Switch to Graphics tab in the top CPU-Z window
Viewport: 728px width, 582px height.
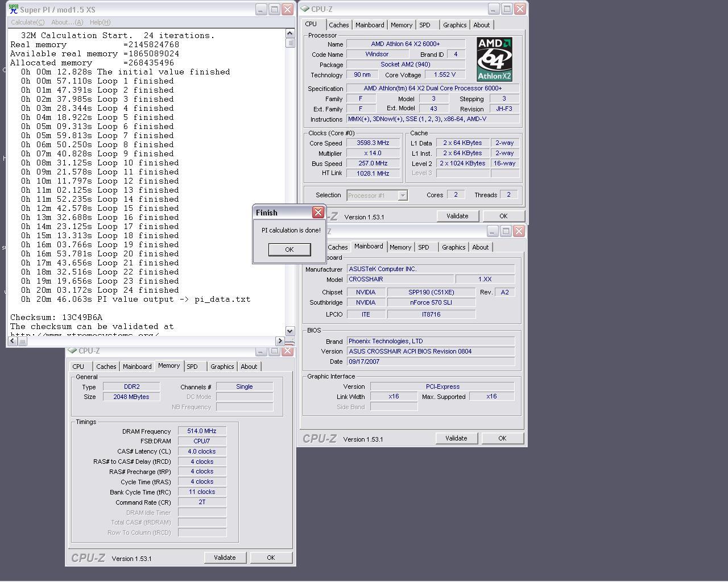[454, 25]
